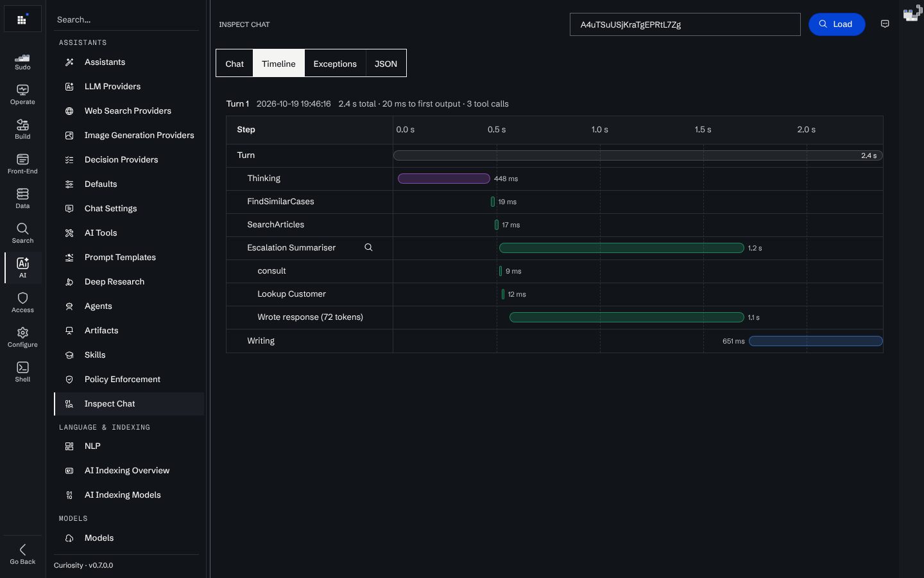Click the SearchArticles row label

point(276,225)
